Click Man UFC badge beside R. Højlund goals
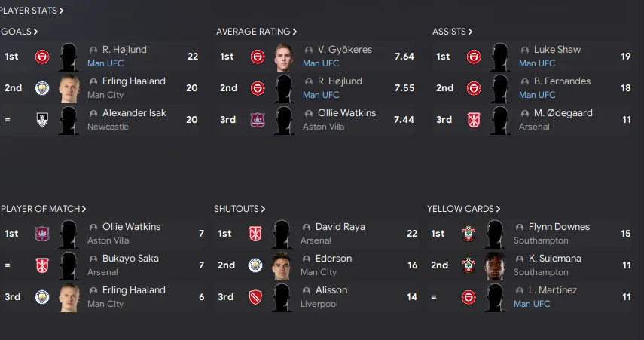The height and width of the screenshot is (340, 644). coord(42,57)
